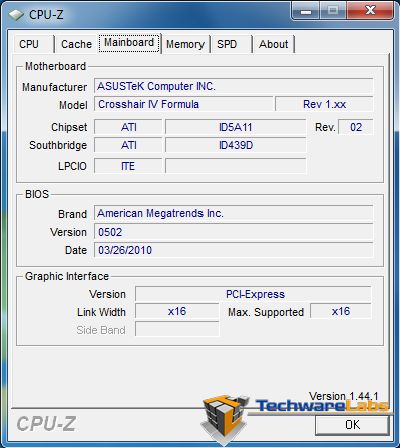The width and height of the screenshot is (400, 448).
Task: Select the Model field Crosshair IV Formula
Action: pos(184,104)
